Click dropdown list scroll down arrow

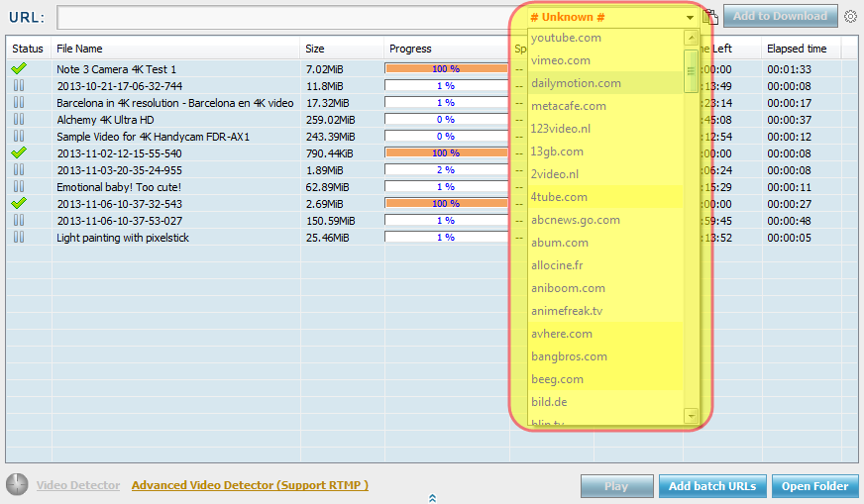point(691,415)
